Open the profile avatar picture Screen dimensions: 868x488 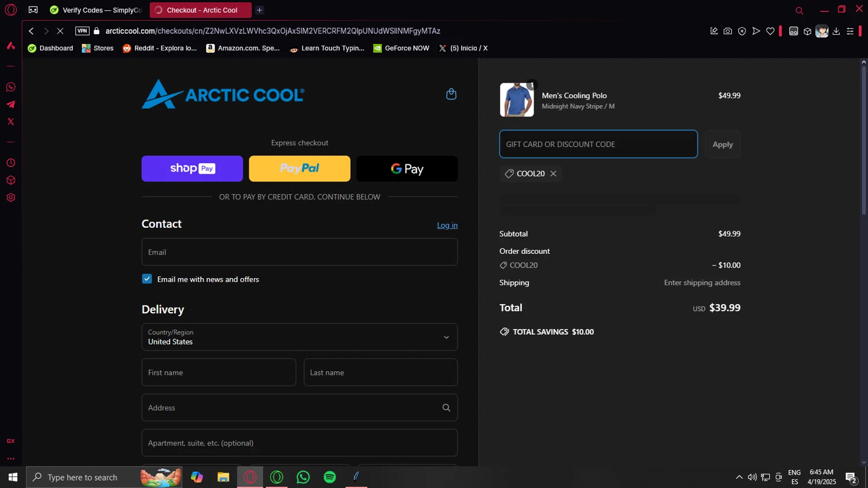click(822, 31)
